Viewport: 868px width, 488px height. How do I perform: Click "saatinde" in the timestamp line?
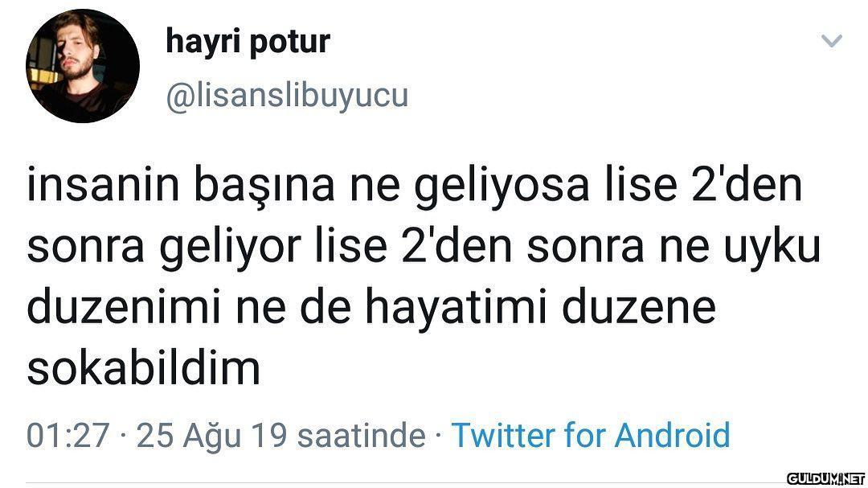click(361, 435)
